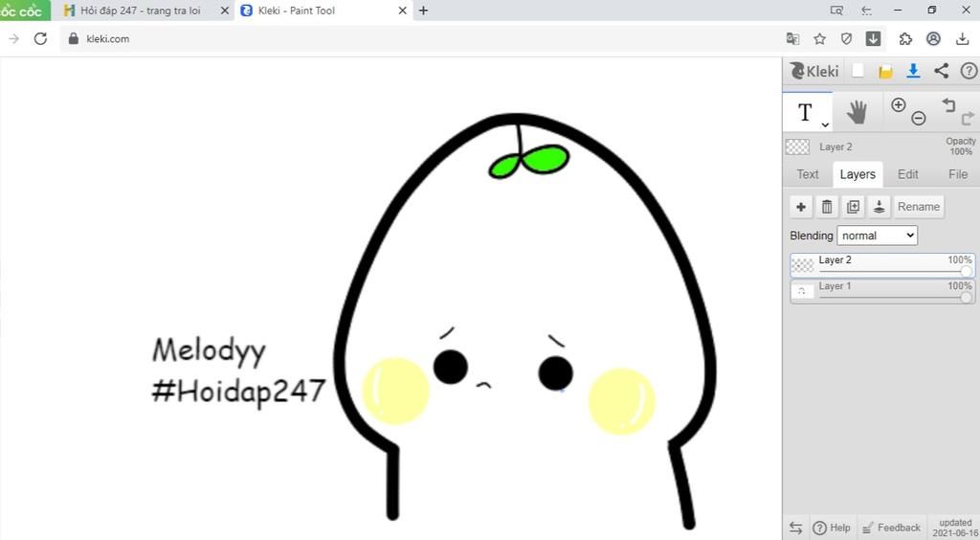Open browser downloads tray icon

click(962, 38)
